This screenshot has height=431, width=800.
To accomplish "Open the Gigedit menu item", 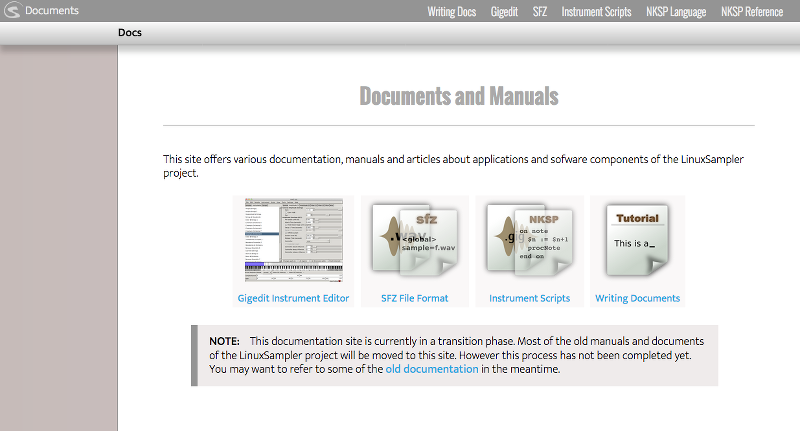I will [x=504, y=11].
